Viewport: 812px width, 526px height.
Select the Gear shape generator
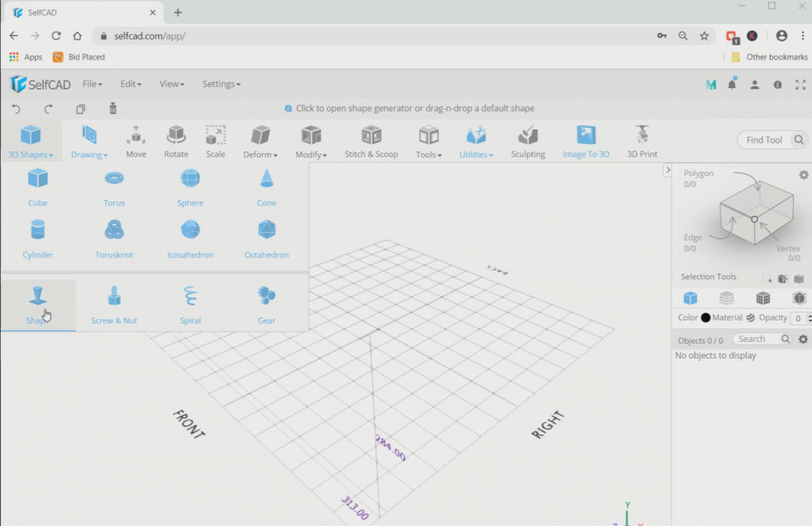tap(266, 305)
